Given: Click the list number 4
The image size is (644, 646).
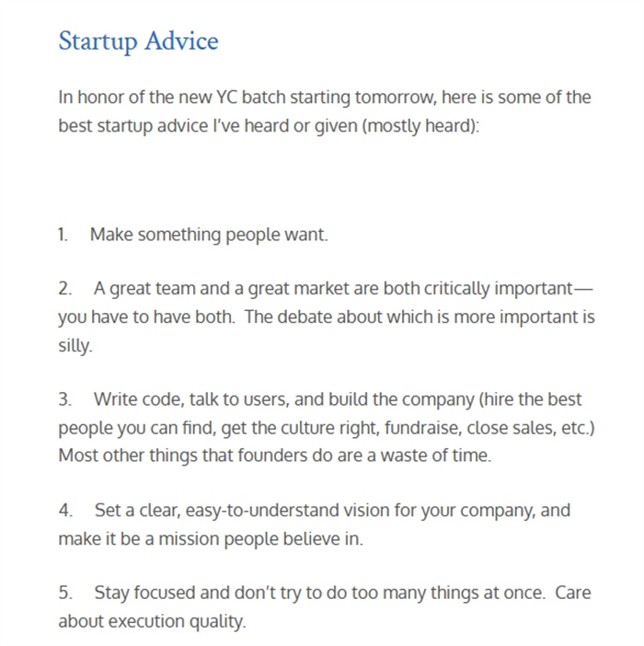Looking at the screenshot, I should coord(64,511).
